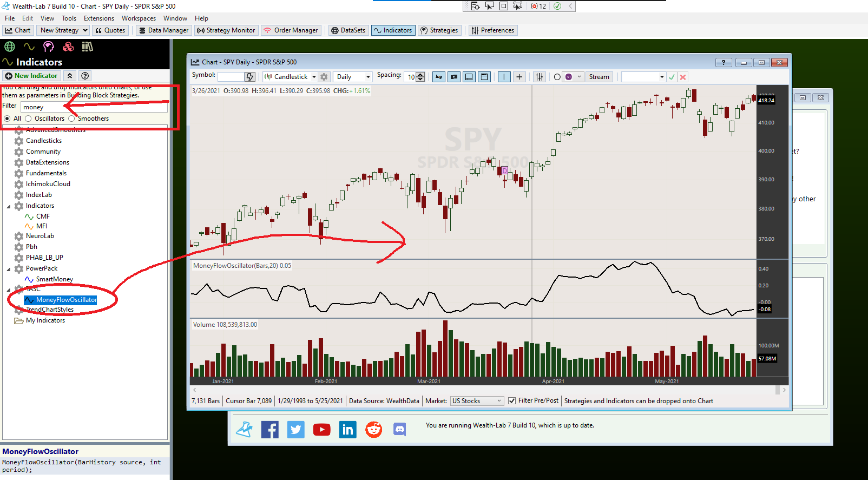868x480 pixels.
Task: Open chart window help question-mark button
Action: pyautogui.click(x=724, y=62)
